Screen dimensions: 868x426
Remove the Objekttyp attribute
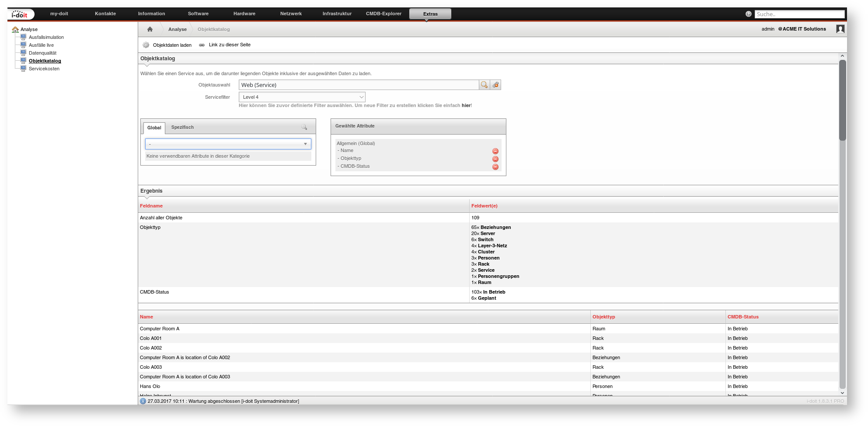coord(495,159)
